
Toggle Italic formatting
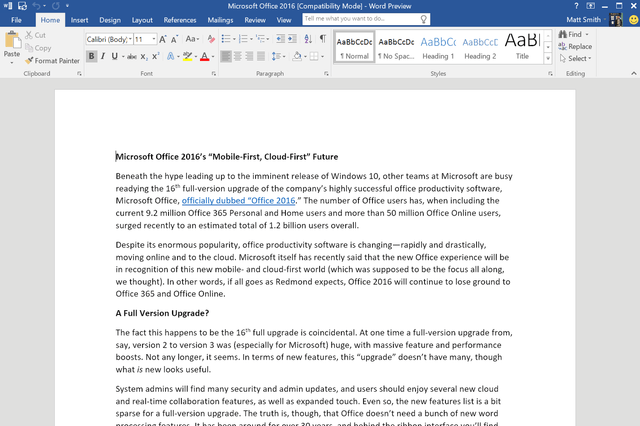point(103,56)
